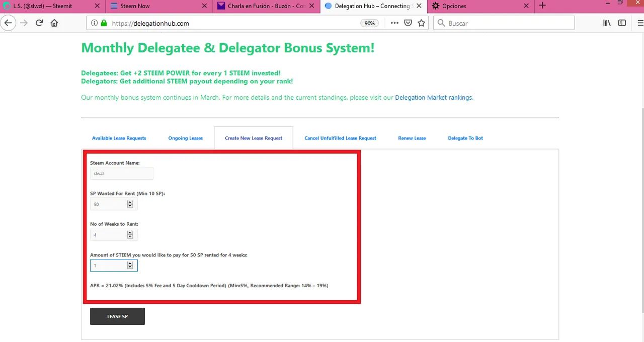644x342 pixels.
Task: Reload the page with the refresh icon
Action: pyautogui.click(x=39, y=23)
